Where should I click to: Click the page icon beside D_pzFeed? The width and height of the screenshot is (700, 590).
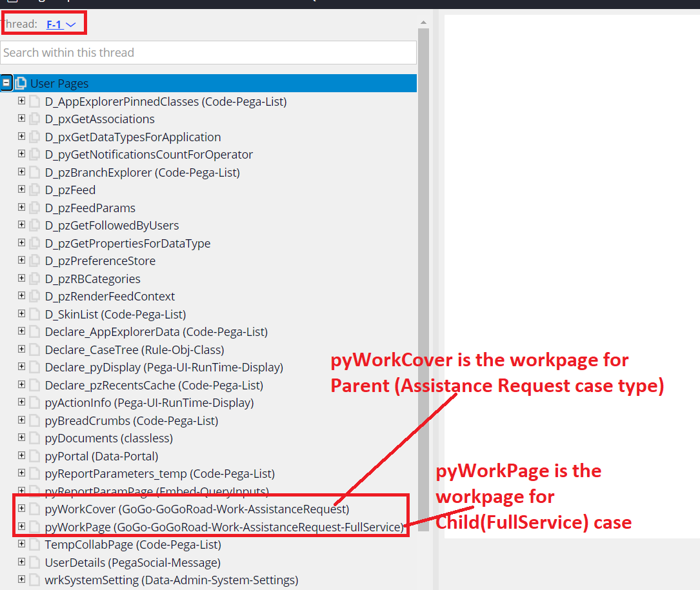(x=34, y=190)
